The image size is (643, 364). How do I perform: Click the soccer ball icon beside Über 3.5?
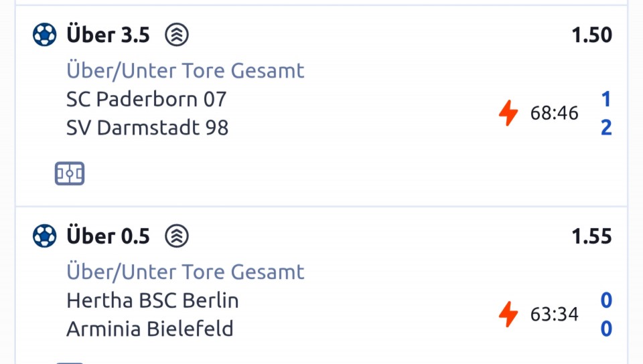pos(45,35)
